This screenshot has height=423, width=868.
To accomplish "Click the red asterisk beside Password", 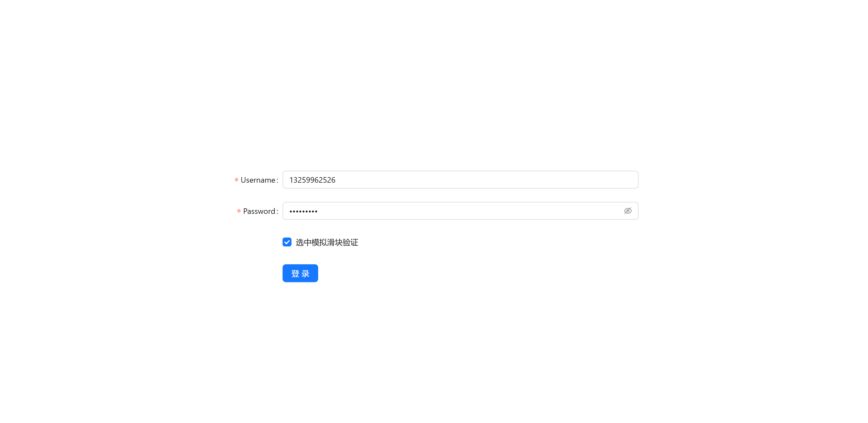I will click(239, 212).
